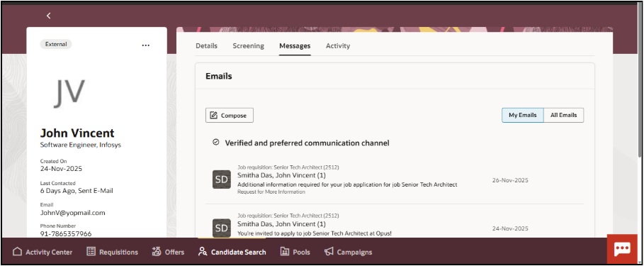This screenshot has width=644, height=266.
Task: Click the John Vincent candidate name
Action: [x=77, y=133]
